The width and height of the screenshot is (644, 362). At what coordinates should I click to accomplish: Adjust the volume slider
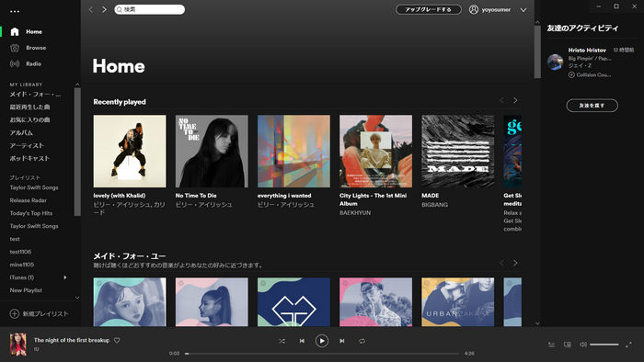point(604,345)
